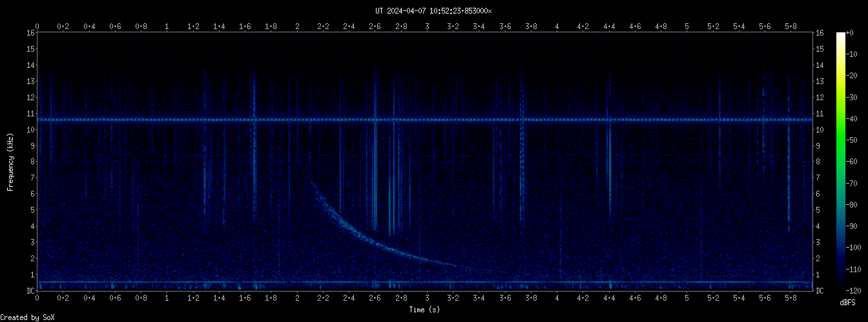Click the 1 second mark on the bottom time axis
The width and height of the screenshot is (868, 322).
(x=167, y=298)
